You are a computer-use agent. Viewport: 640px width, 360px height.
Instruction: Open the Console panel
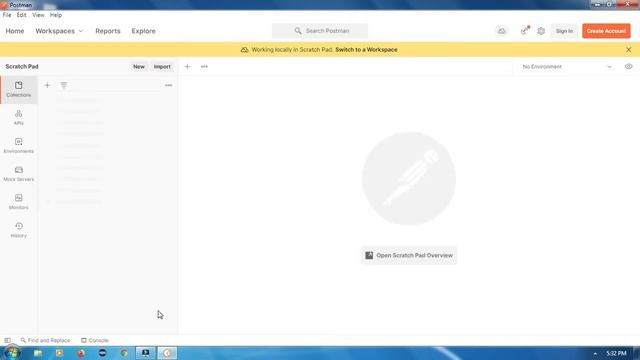[95, 340]
